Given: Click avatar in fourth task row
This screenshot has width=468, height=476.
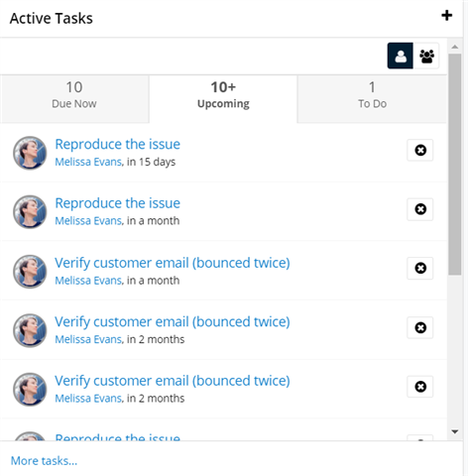Looking at the screenshot, I should coord(30,330).
